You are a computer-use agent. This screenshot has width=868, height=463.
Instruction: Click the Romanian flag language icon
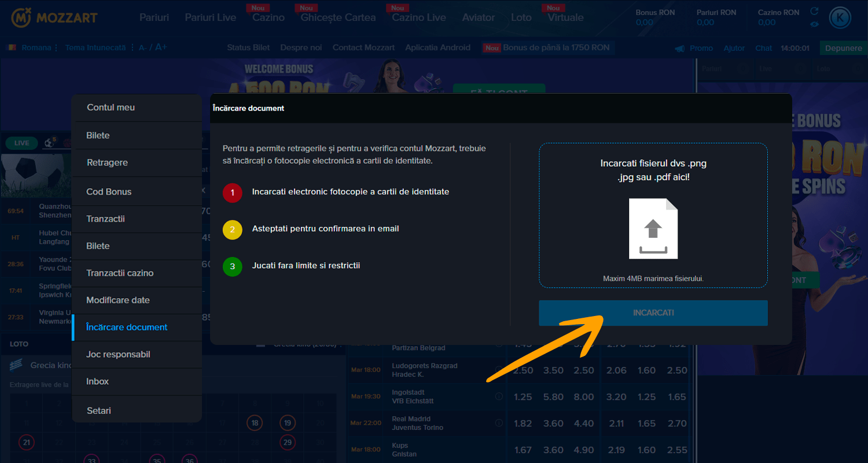12,47
